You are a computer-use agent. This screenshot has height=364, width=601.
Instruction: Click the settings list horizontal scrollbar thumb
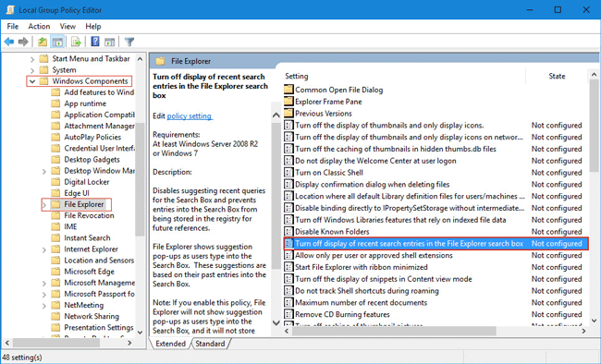point(394,331)
